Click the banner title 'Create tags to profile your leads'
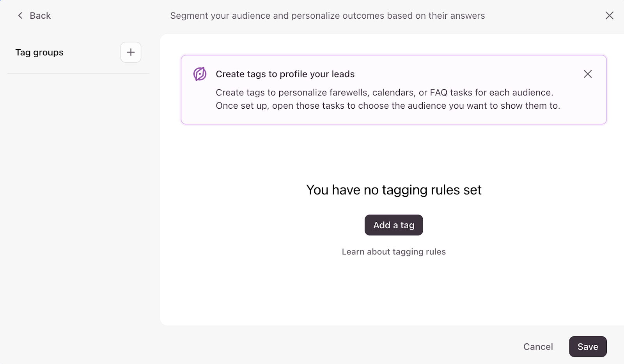The height and width of the screenshot is (364, 624). (x=285, y=74)
